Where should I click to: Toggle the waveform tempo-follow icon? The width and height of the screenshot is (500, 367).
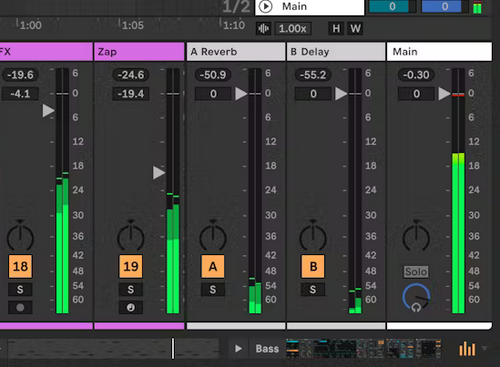tap(263, 29)
